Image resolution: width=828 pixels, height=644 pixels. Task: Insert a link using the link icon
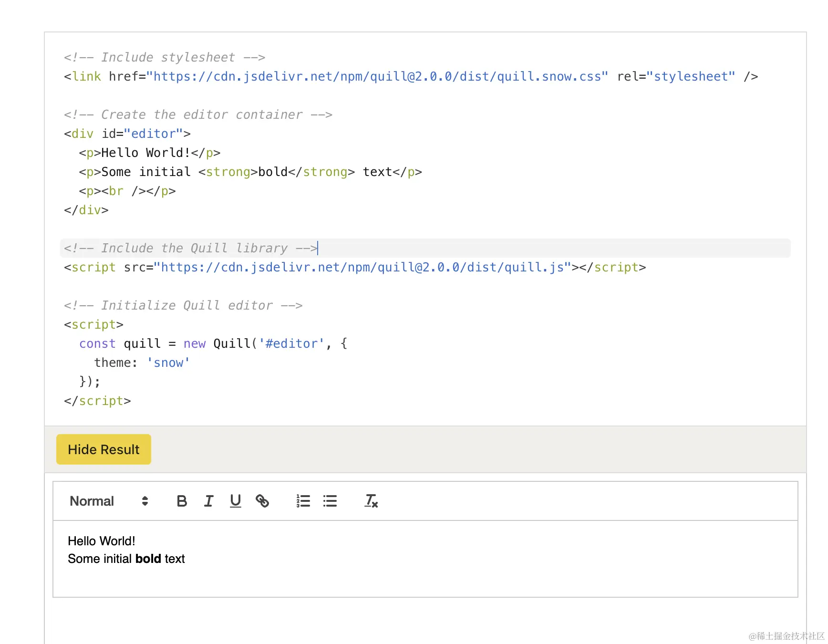coord(262,501)
